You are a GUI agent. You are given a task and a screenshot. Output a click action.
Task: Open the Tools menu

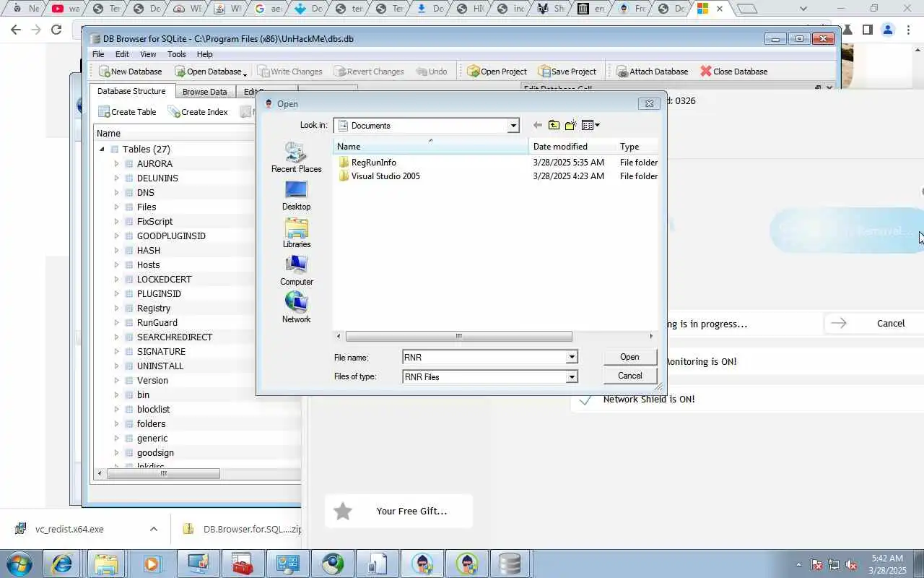tap(176, 54)
